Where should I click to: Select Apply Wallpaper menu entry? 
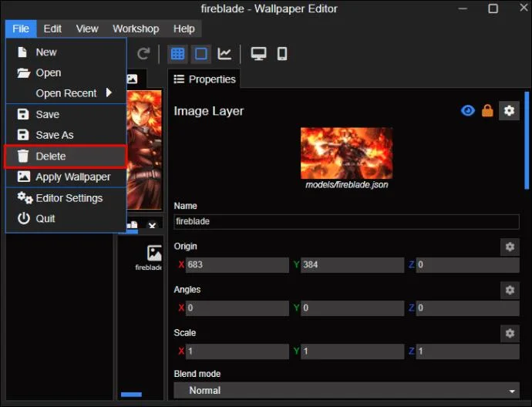(x=66, y=177)
